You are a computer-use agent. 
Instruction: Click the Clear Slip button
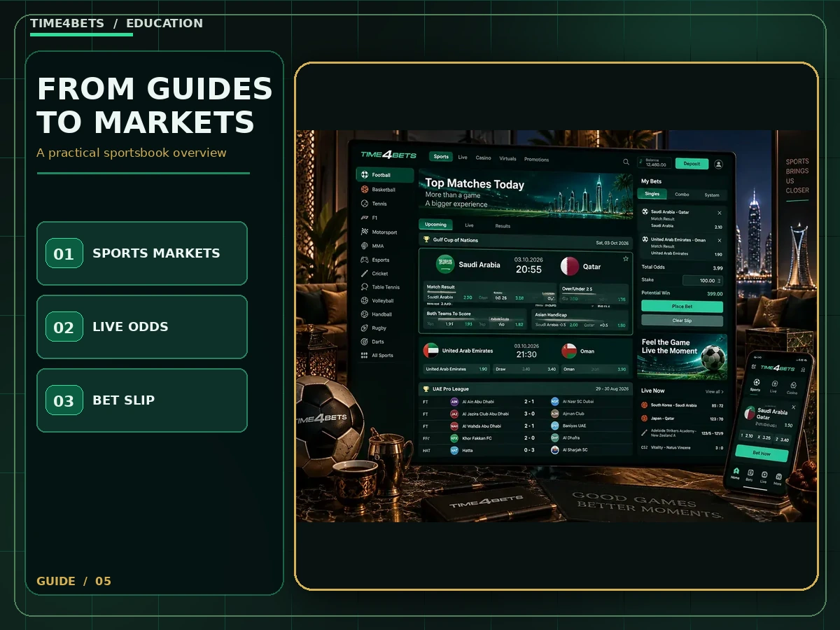(x=682, y=321)
